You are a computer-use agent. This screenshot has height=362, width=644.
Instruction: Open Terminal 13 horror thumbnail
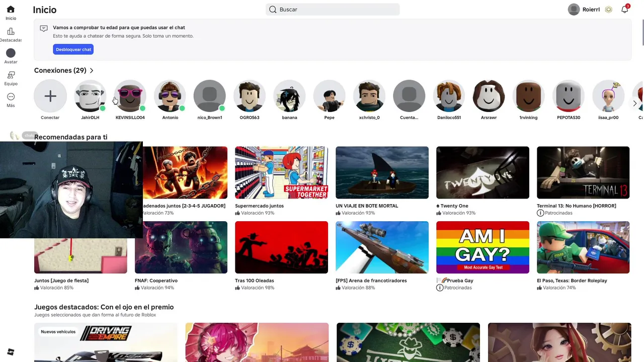click(583, 172)
